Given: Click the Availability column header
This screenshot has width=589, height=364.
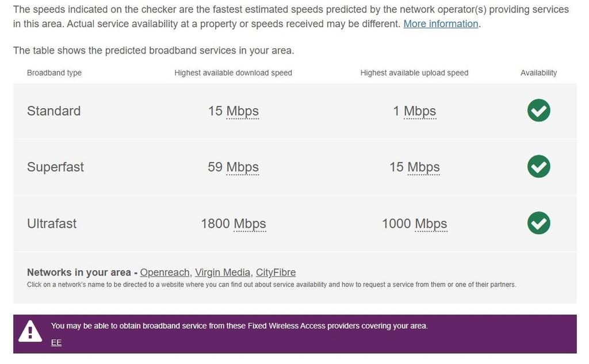Looking at the screenshot, I should 538,73.
